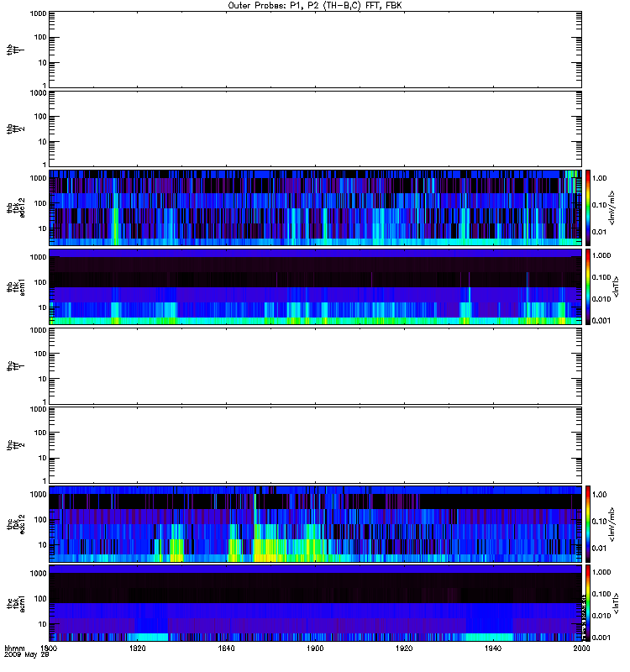The image size is (630, 672).
Task: Click the <|nT|> unit label beside thb scm1
Action: 617,286
